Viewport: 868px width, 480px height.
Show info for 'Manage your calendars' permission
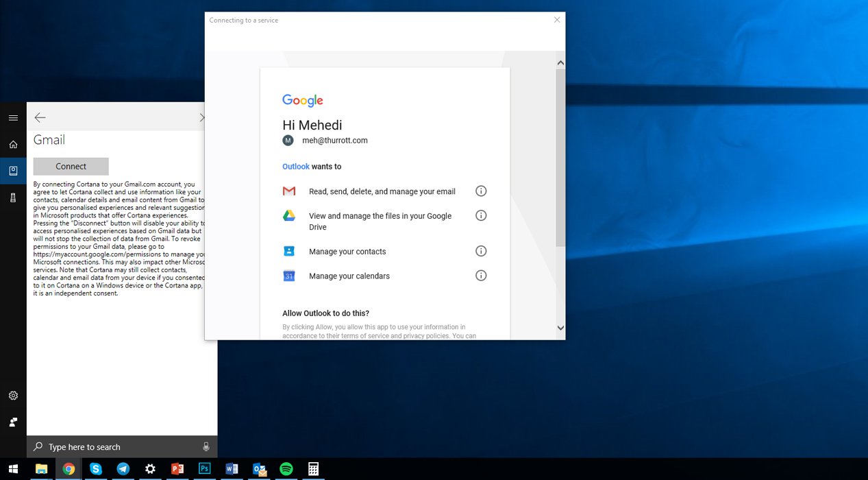point(481,276)
